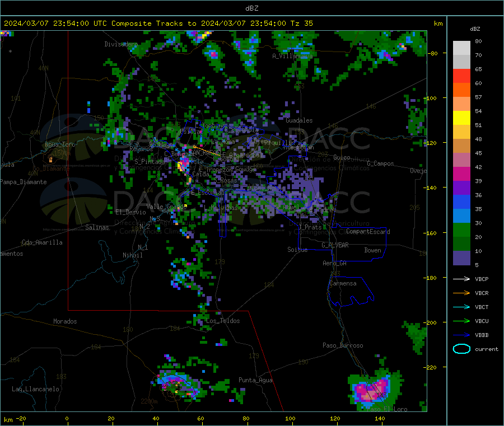Pick the lightest gray swatch at scale top
The width and height of the screenshot is (504, 426).
pos(461,48)
